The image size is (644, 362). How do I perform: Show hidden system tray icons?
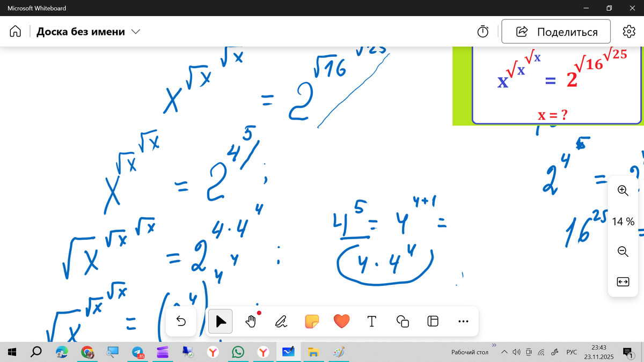504,352
